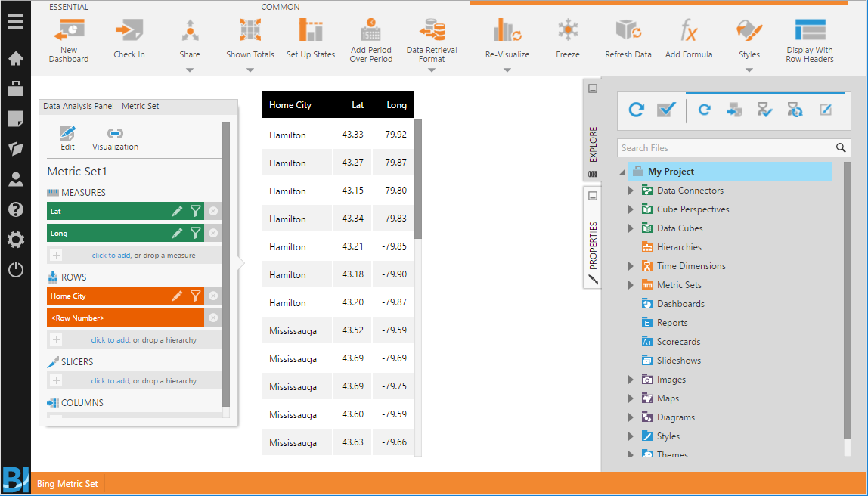Image resolution: width=868 pixels, height=496 pixels.
Task: Open the Bing Metric Set tab
Action: [x=67, y=484]
